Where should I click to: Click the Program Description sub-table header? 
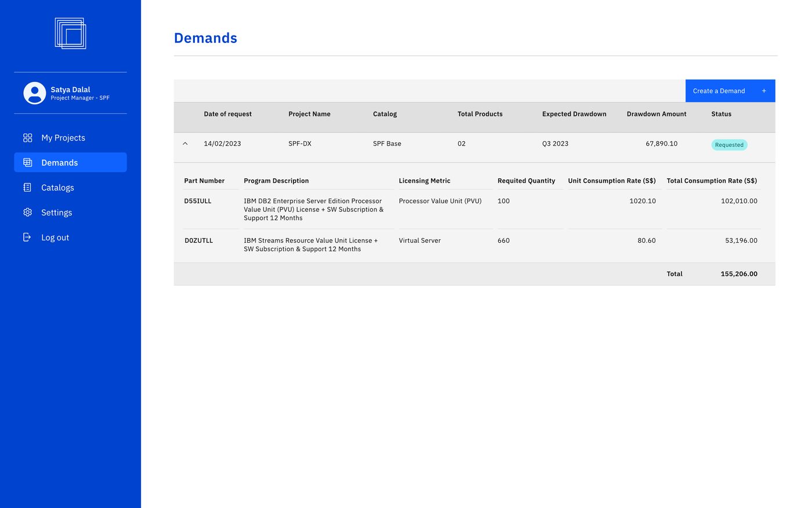point(276,181)
